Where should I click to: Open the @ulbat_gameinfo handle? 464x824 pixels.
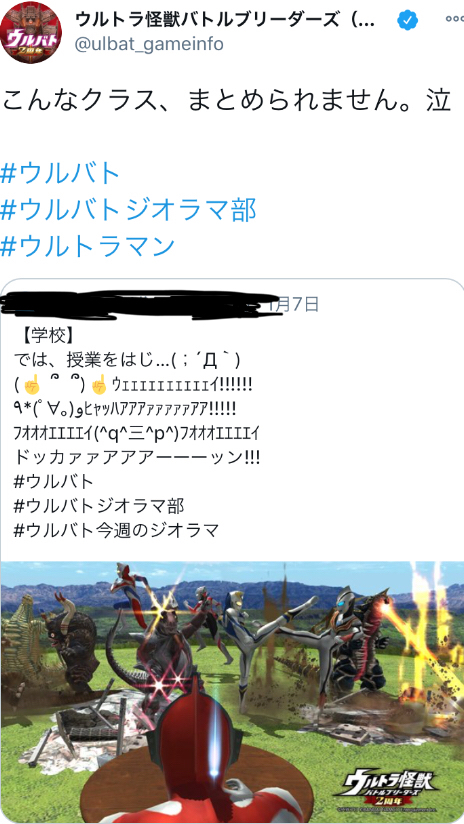(149, 44)
